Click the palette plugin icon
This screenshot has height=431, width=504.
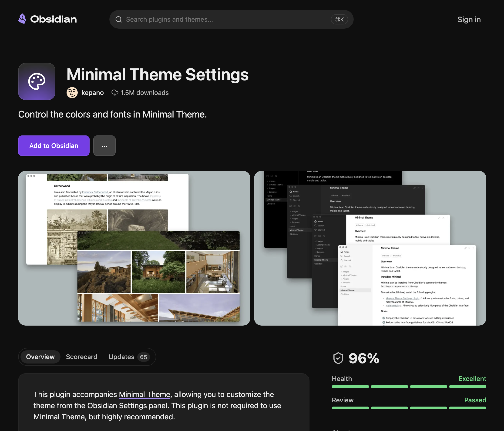[x=37, y=81]
